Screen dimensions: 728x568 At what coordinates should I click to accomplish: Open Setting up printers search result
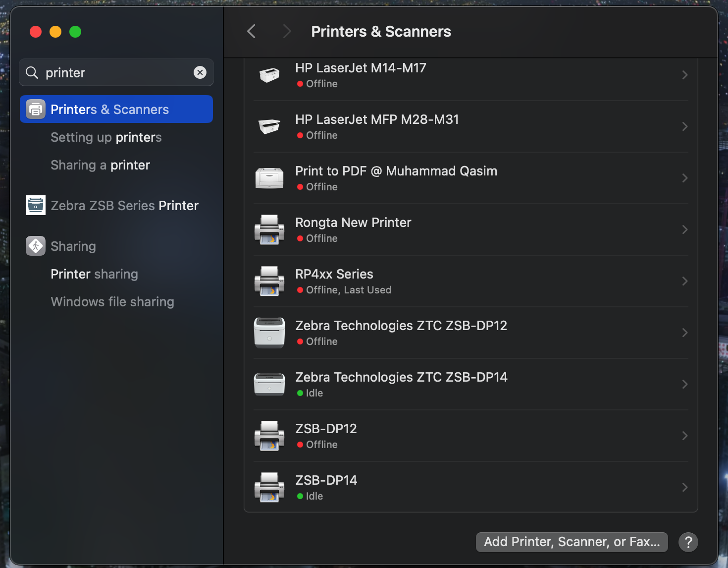[106, 137]
